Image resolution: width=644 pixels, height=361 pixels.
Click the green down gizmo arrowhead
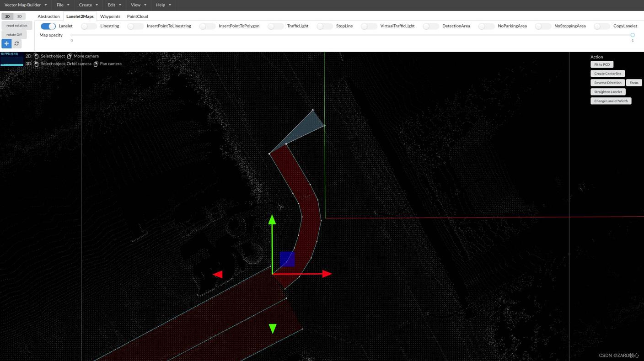click(273, 328)
